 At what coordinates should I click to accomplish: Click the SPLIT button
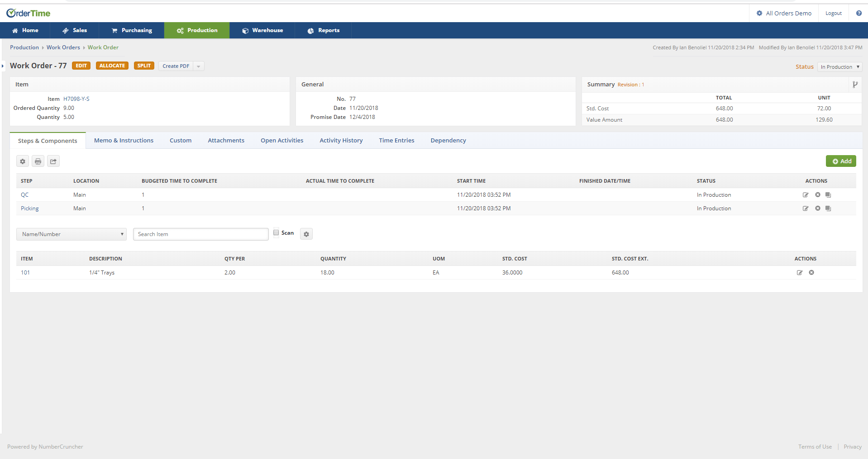144,66
